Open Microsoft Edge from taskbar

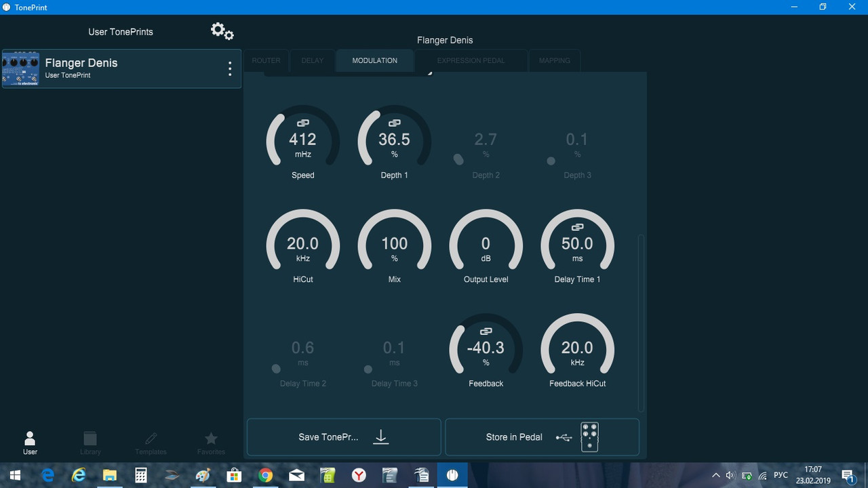pos(48,475)
